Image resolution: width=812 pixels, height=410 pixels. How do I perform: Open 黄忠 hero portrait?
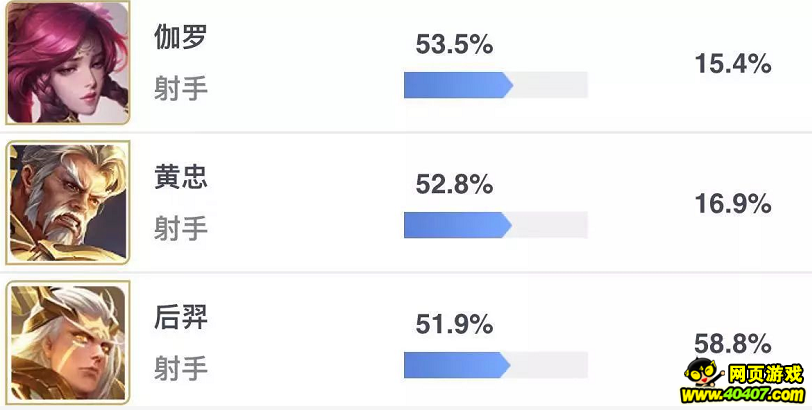(x=67, y=202)
